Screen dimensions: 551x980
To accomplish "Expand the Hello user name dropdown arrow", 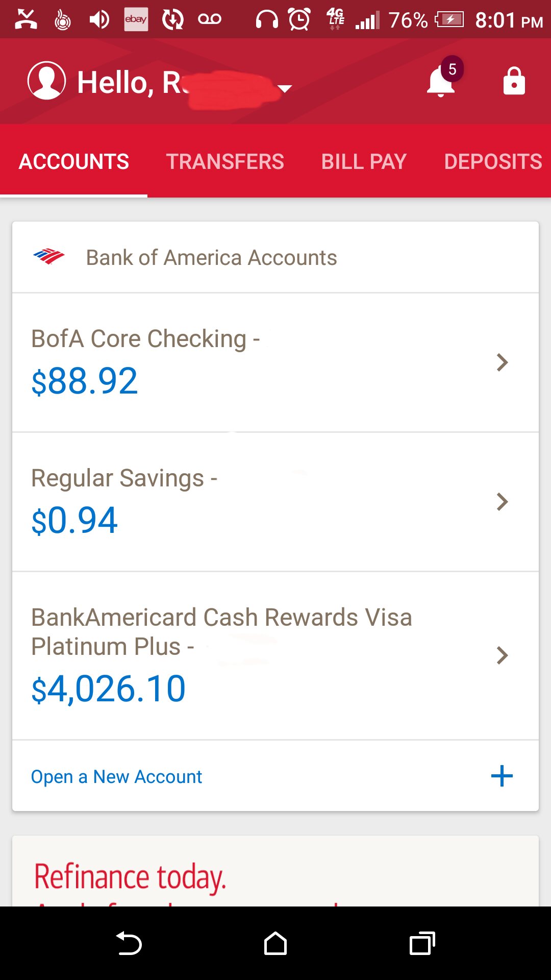I will click(x=285, y=88).
